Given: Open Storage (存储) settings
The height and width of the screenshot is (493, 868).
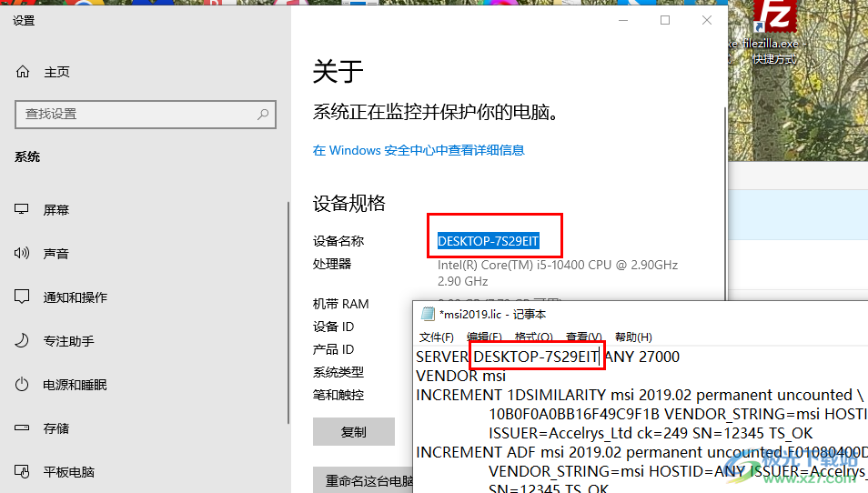Looking at the screenshot, I should (42, 428).
